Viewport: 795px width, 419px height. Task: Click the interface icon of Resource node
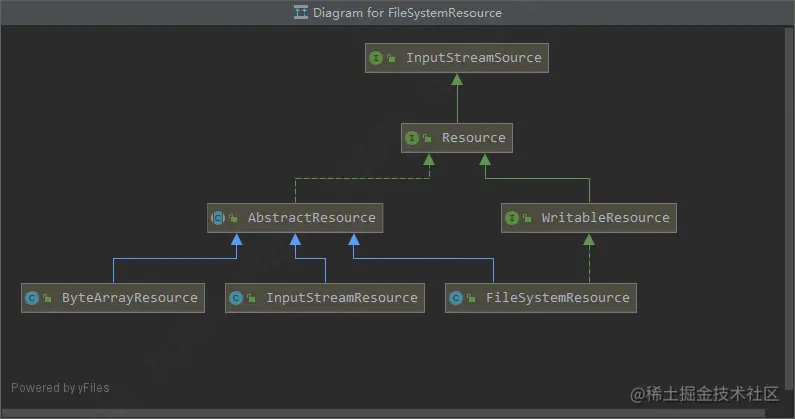coord(412,137)
